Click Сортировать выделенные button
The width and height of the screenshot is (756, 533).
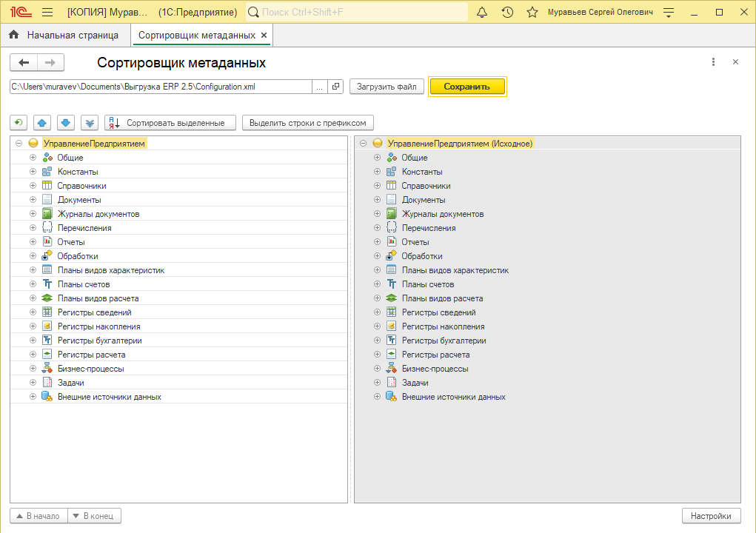point(170,122)
